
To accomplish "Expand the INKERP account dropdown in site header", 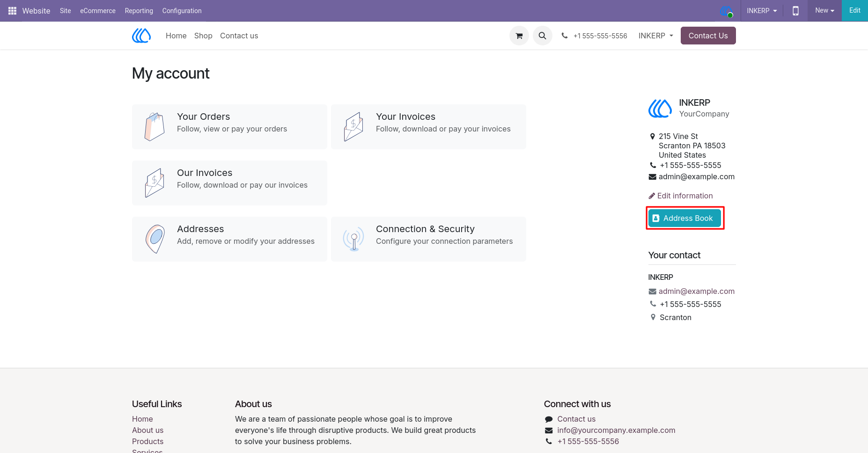I will [656, 36].
